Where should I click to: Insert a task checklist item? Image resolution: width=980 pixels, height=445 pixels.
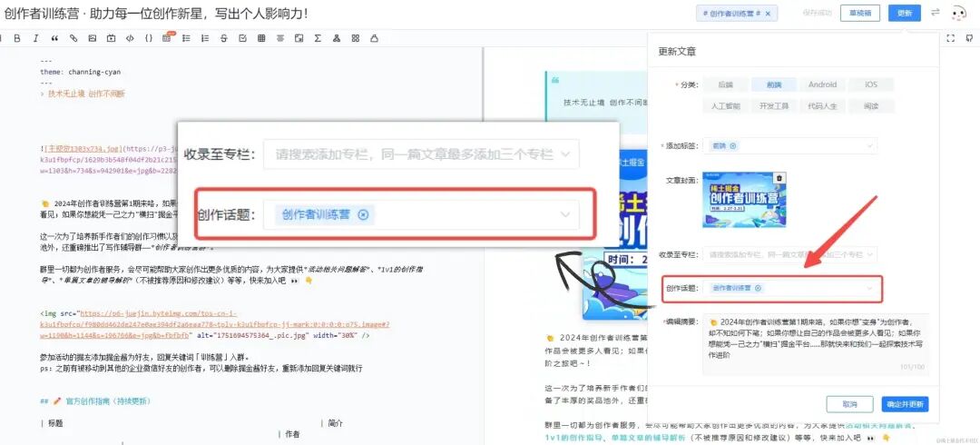point(242,39)
